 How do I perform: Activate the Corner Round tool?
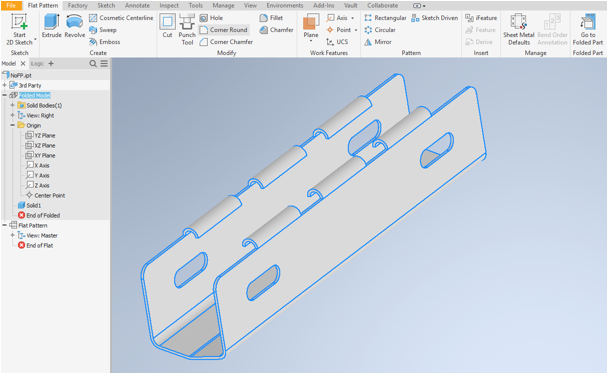[224, 30]
